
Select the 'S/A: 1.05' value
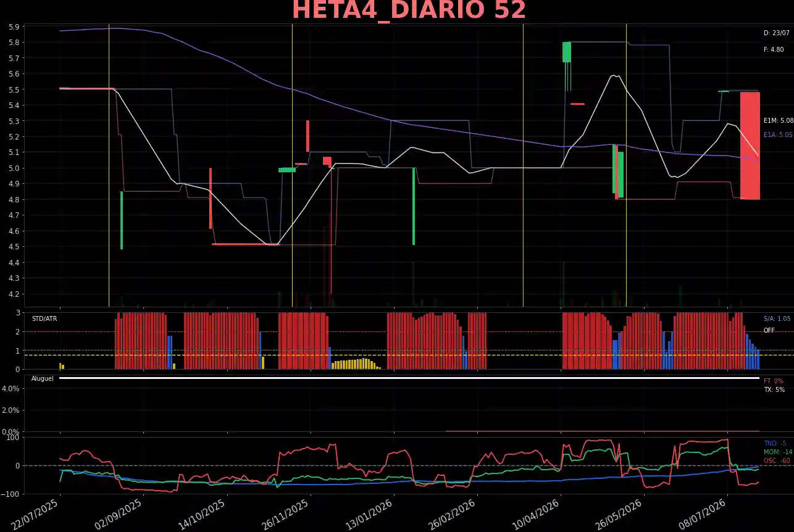777,318
